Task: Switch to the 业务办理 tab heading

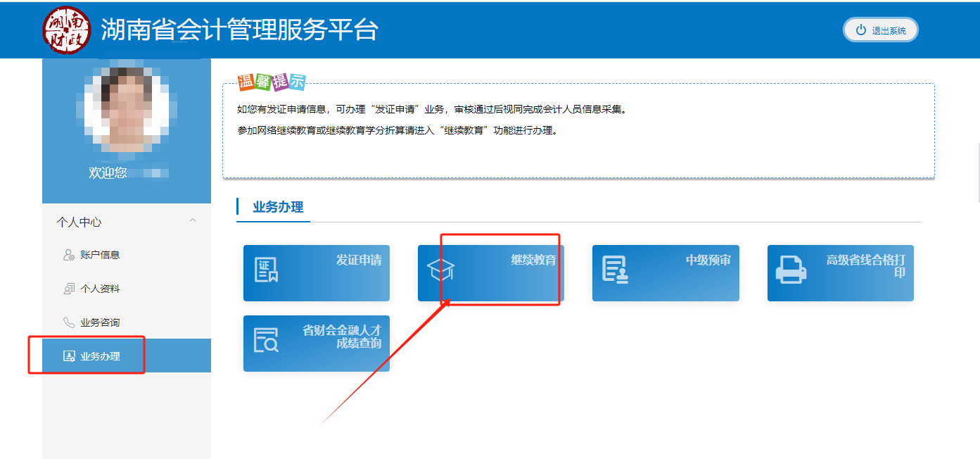Action: click(278, 207)
